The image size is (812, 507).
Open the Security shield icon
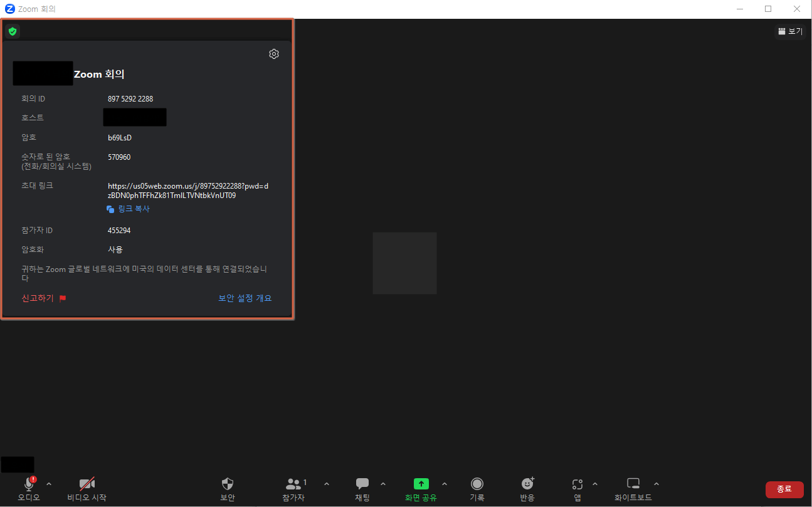[x=228, y=484]
